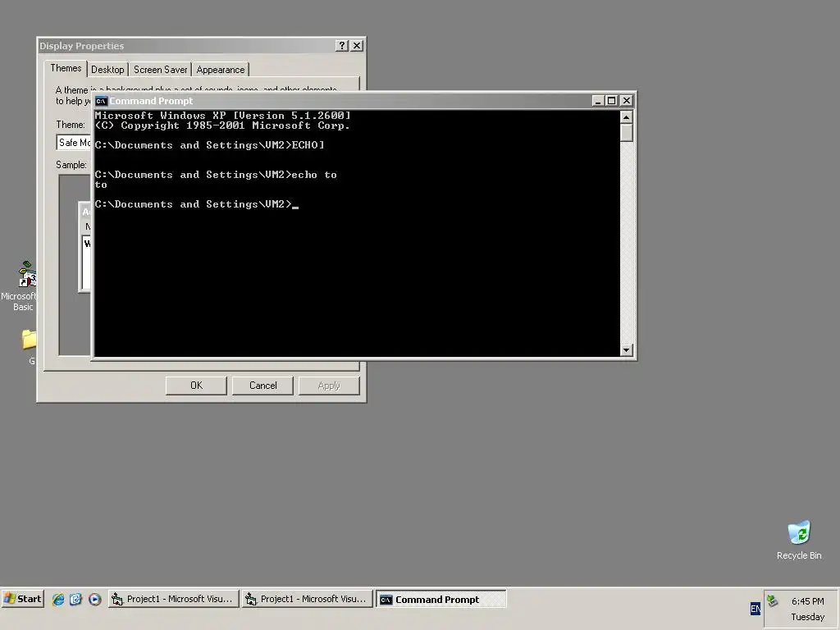Click the 'echo to' command line text
This screenshot has height=630, width=840.
pyautogui.click(x=216, y=175)
